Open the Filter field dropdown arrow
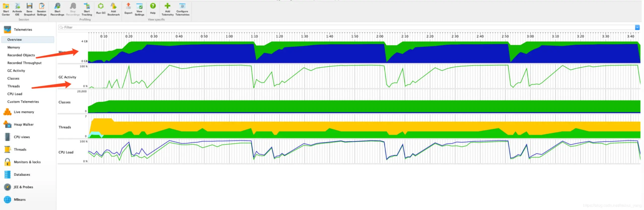The image size is (644, 210). pyautogui.click(x=637, y=27)
